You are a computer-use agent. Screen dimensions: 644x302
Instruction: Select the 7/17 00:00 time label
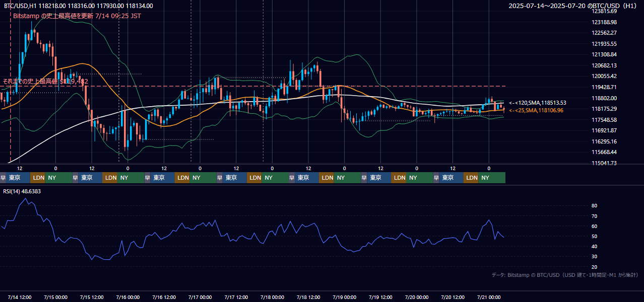(x=200, y=297)
